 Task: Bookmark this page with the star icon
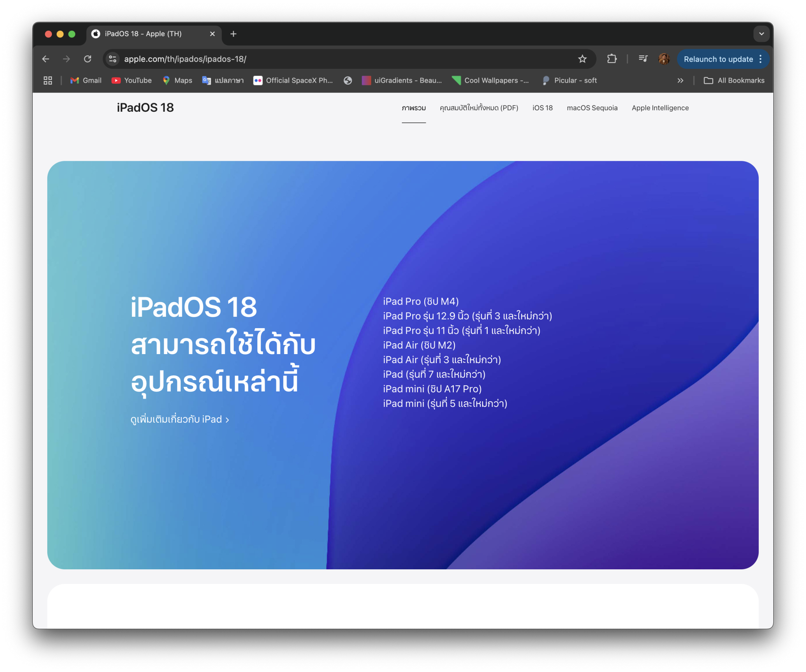[x=582, y=59]
